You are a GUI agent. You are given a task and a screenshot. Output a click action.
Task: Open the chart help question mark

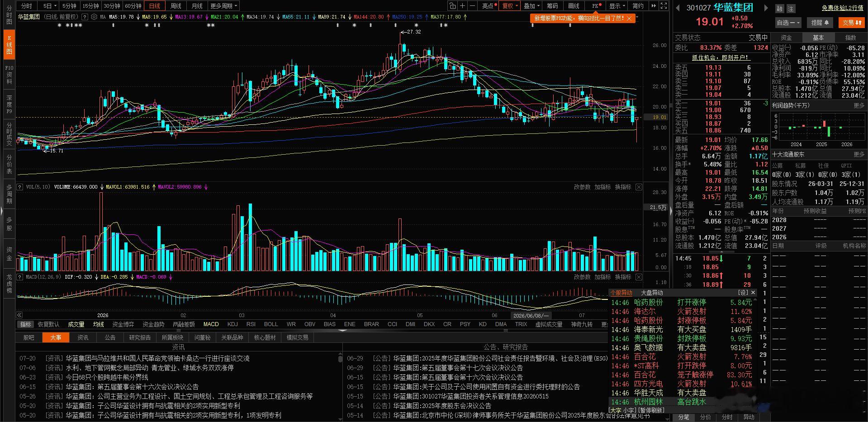point(85,17)
